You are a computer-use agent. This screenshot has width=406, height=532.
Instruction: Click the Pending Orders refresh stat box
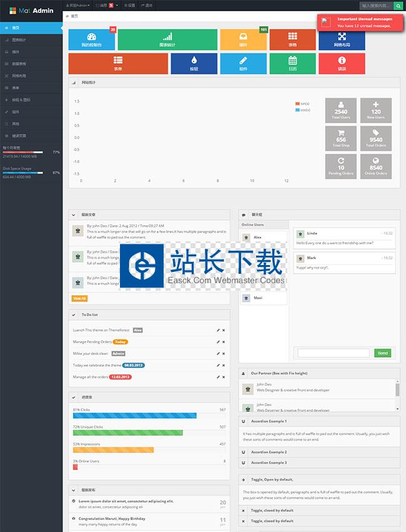click(x=341, y=165)
